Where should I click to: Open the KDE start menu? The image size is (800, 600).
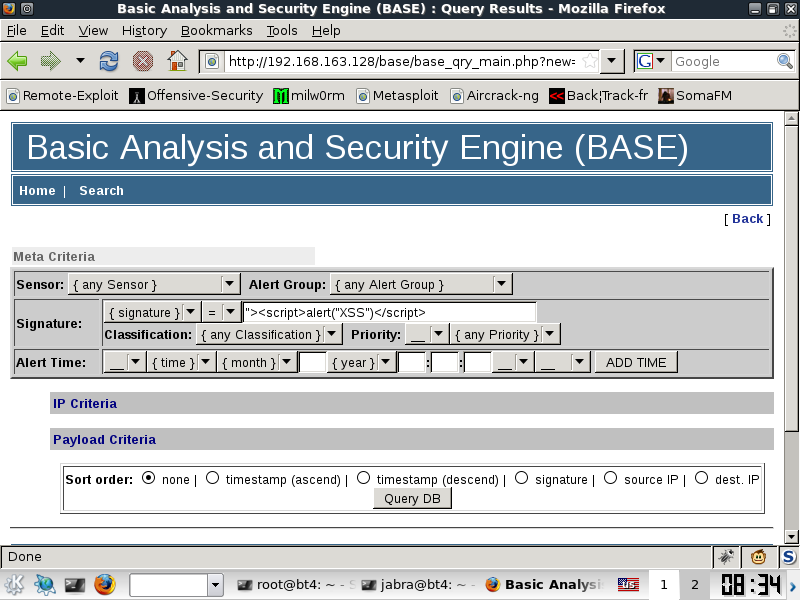(14, 585)
